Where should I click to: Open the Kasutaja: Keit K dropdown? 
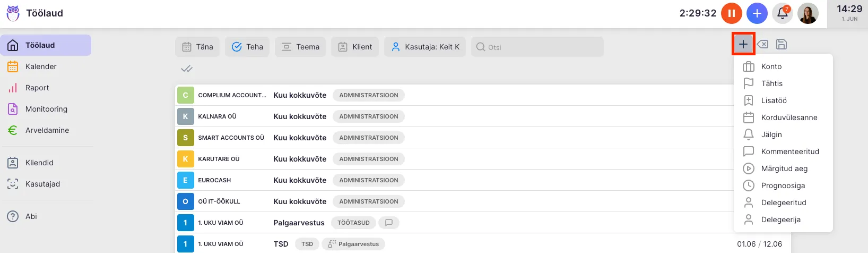pyautogui.click(x=425, y=47)
